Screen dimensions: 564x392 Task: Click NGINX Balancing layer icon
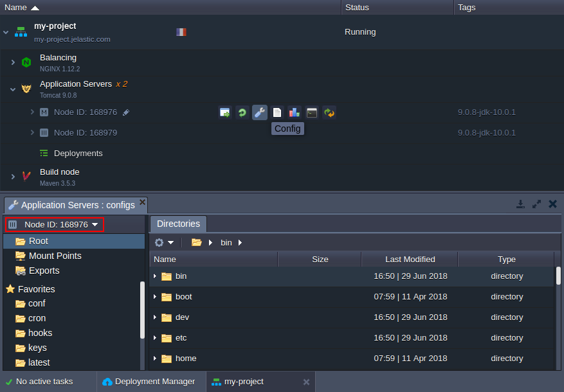pos(26,62)
